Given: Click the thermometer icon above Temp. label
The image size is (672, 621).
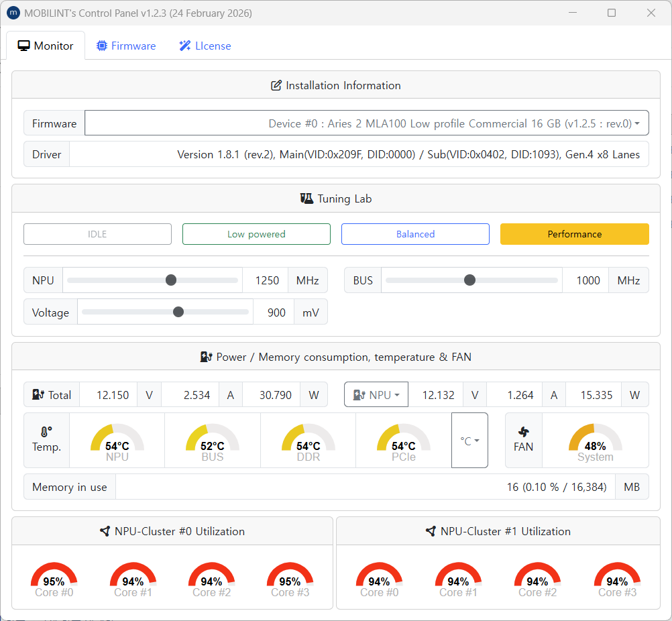Looking at the screenshot, I should coord(46,433).
